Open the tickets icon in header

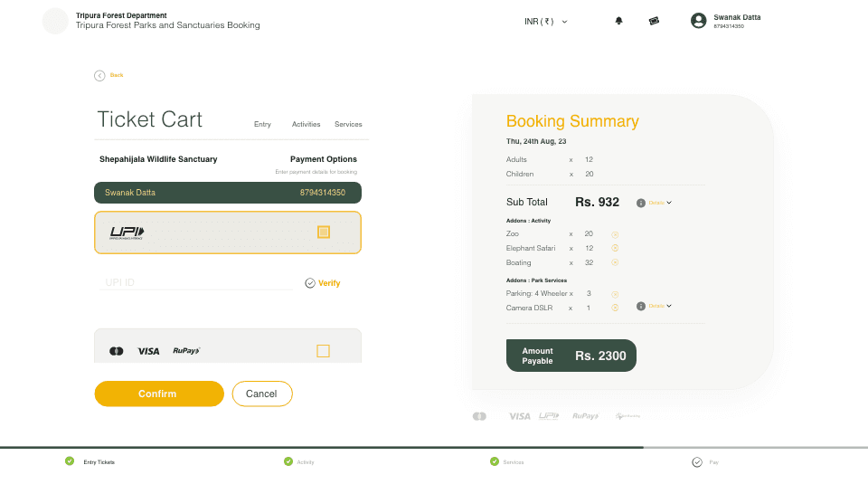click(654, 21)
